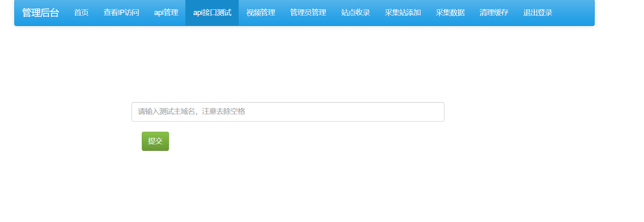Screen dimensions: 644x222
Task: Open 视频管理 from the navbar
Action: coord(261,13)
